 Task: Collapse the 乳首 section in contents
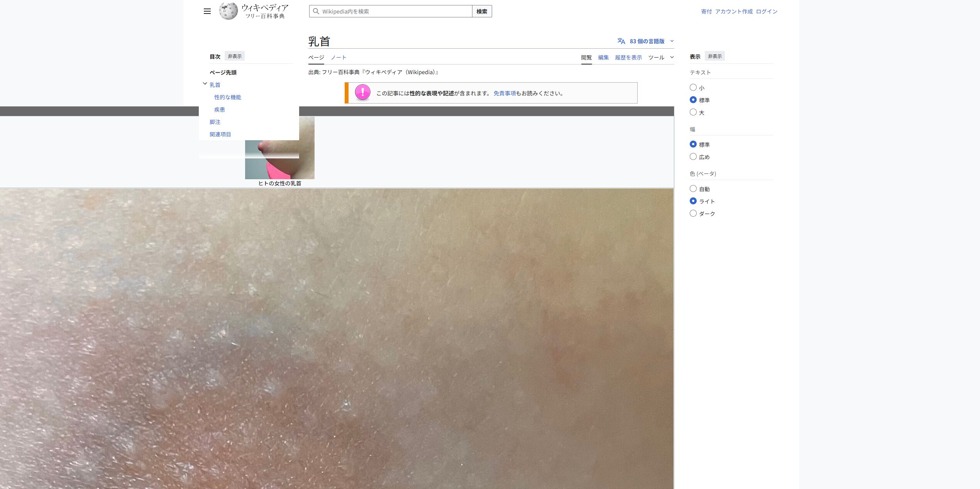pyautogui.click(x=205, y=83)
